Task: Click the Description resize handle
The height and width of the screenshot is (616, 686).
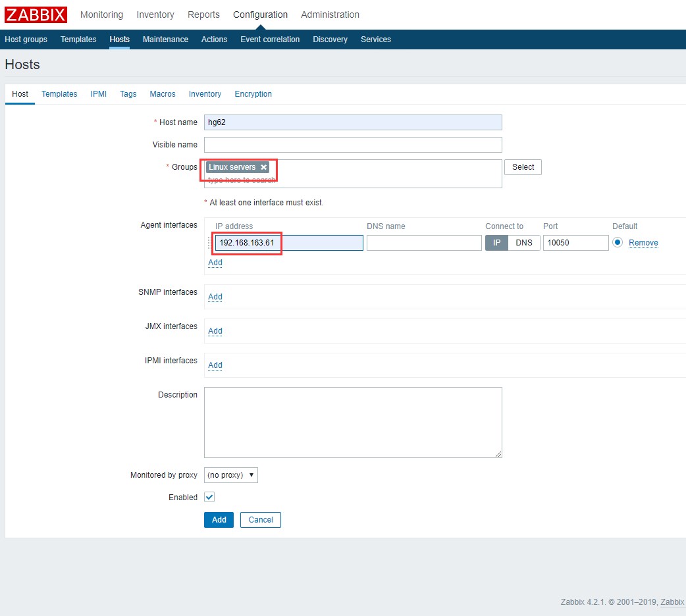Action: 498,454
